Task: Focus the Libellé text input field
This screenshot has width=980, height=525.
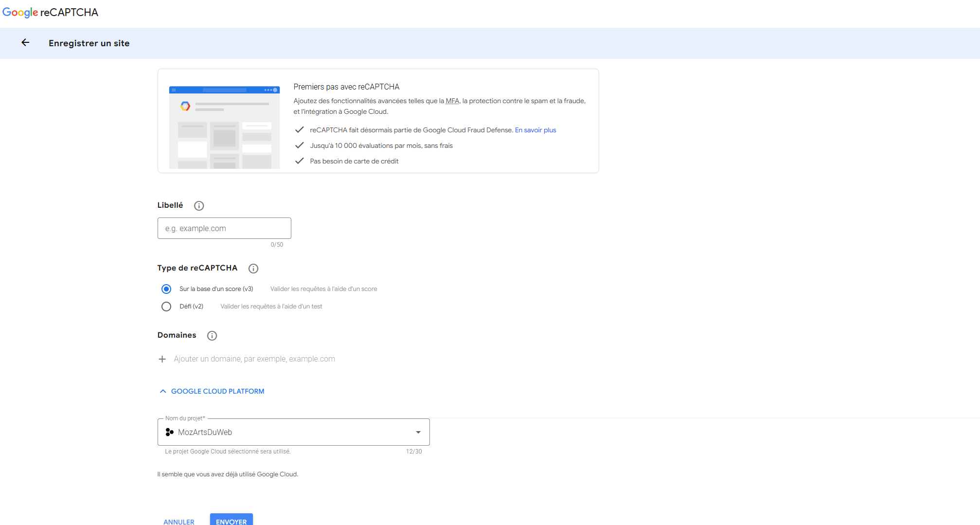Action: coord(224,228)
